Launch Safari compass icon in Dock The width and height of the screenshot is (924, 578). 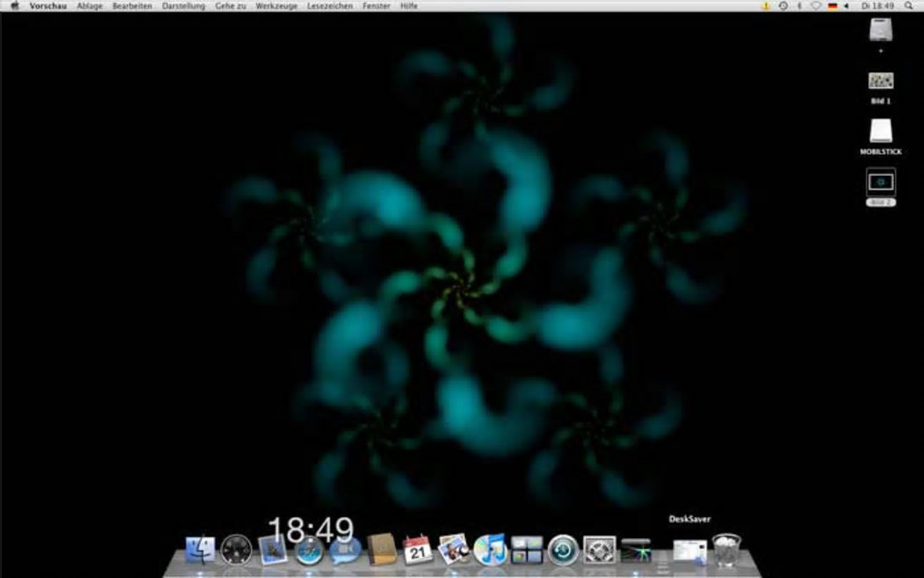tap(309, 552)
